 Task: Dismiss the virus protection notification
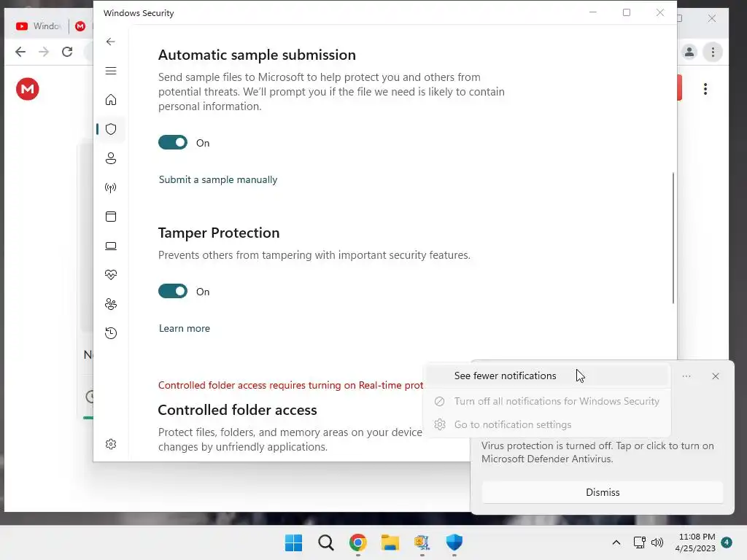(x=602, y=492)
